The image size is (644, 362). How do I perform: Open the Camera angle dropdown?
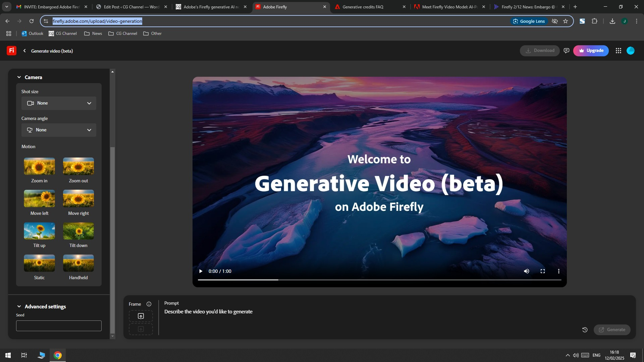coord(59,130)
